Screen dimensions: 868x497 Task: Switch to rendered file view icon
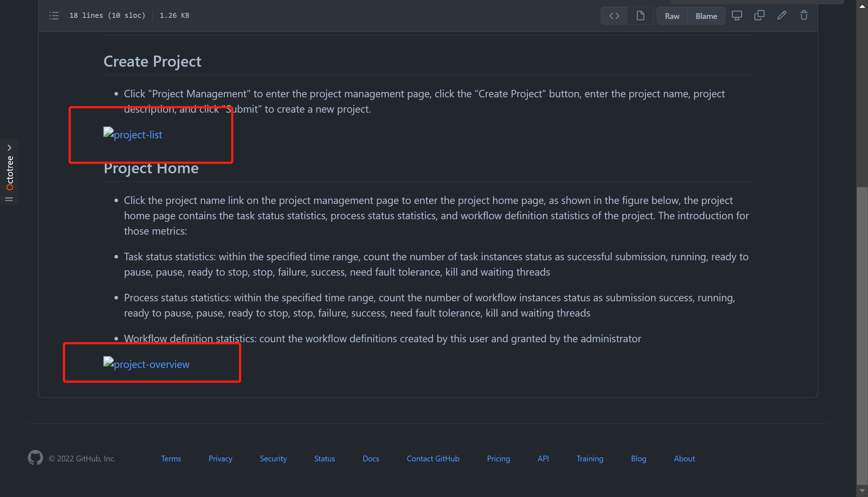tap(640, 16)
